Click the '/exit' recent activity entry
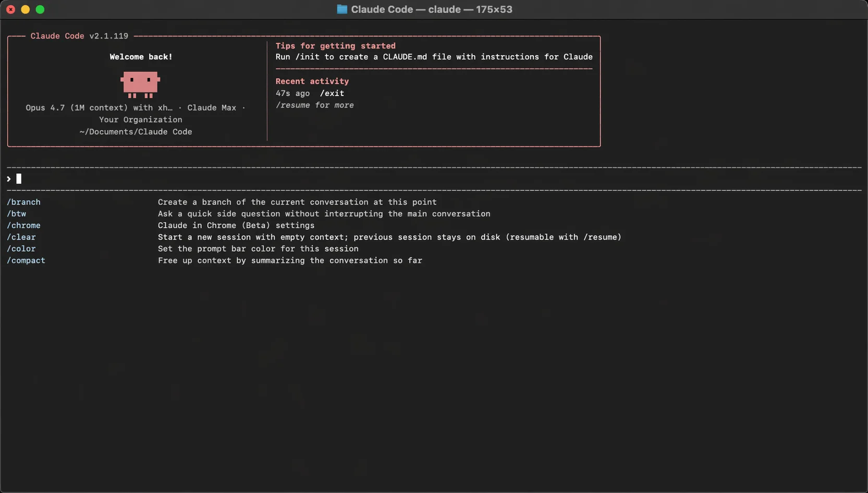 332,93
